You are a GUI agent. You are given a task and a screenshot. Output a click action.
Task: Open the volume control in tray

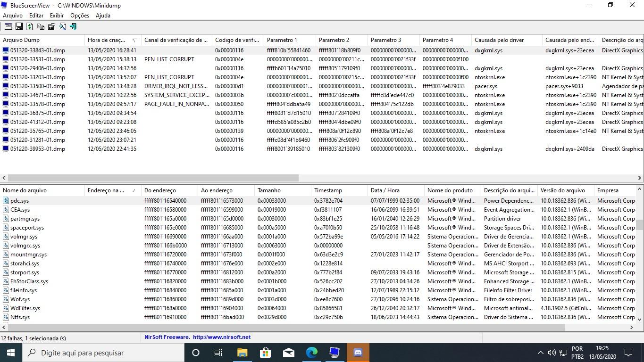click(x=552, y=353)
